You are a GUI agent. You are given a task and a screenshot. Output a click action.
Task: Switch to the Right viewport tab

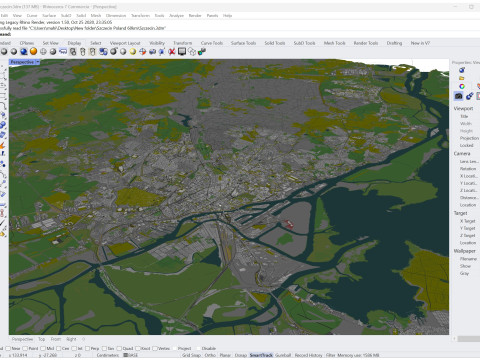(x=71, y=339)
